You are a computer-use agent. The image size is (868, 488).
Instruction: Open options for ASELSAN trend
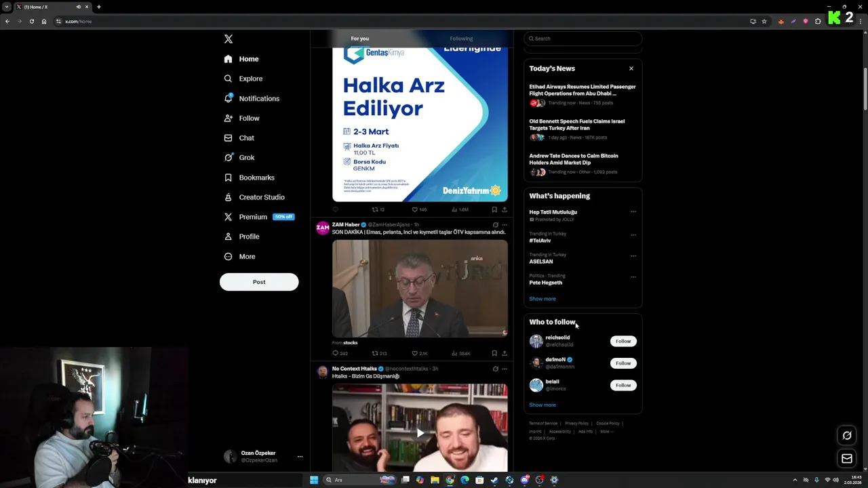point(633,256)
